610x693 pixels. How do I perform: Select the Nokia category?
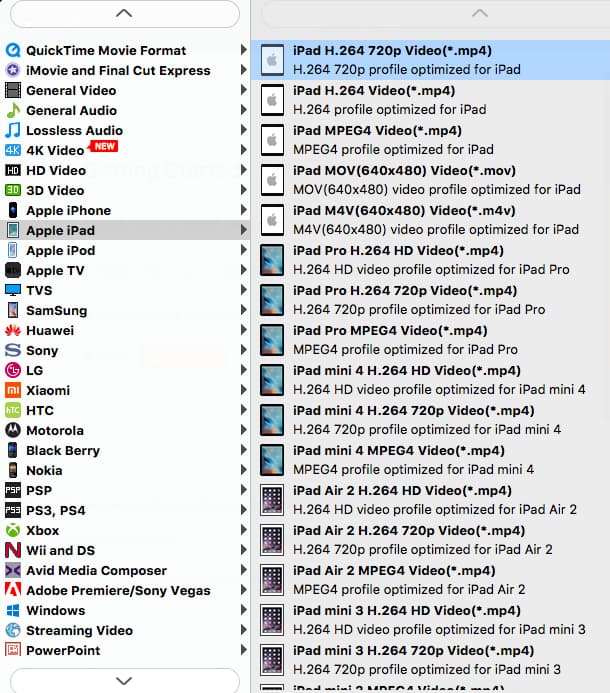[x=125, y=470]
